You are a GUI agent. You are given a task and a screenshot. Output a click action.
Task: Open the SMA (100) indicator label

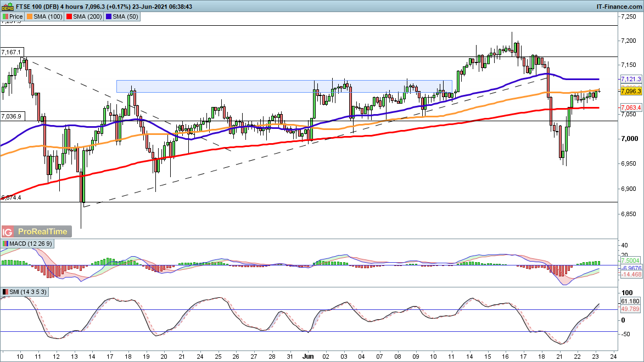(47, 17)
